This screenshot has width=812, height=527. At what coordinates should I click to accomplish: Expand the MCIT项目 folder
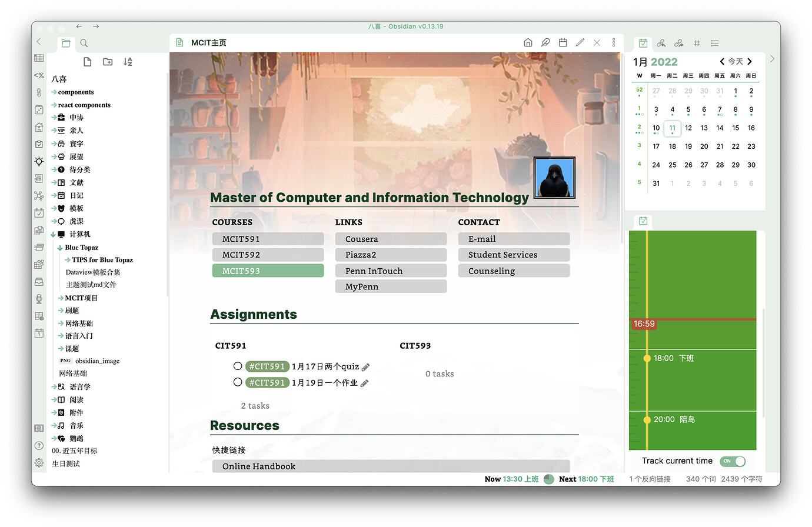coord(61,298)
